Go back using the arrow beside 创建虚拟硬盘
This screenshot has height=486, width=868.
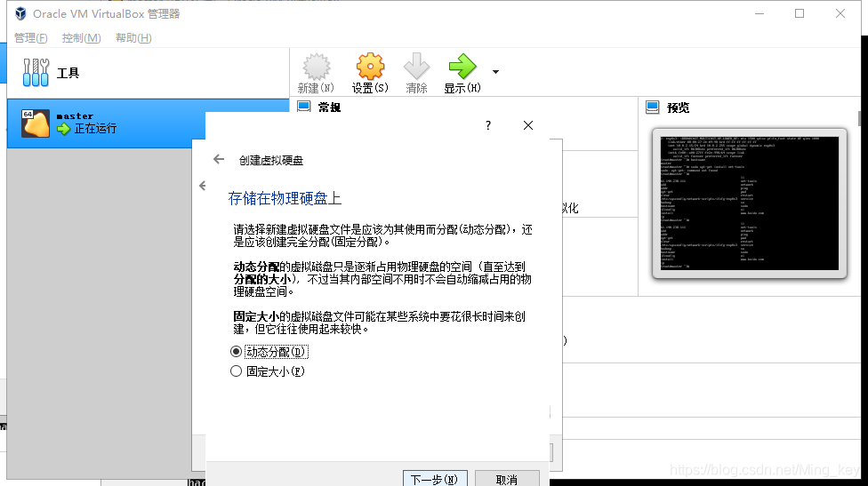point(219,160)
